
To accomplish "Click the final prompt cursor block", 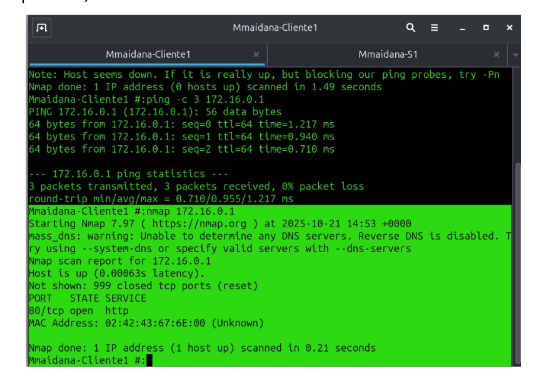I will coord(149,360).
